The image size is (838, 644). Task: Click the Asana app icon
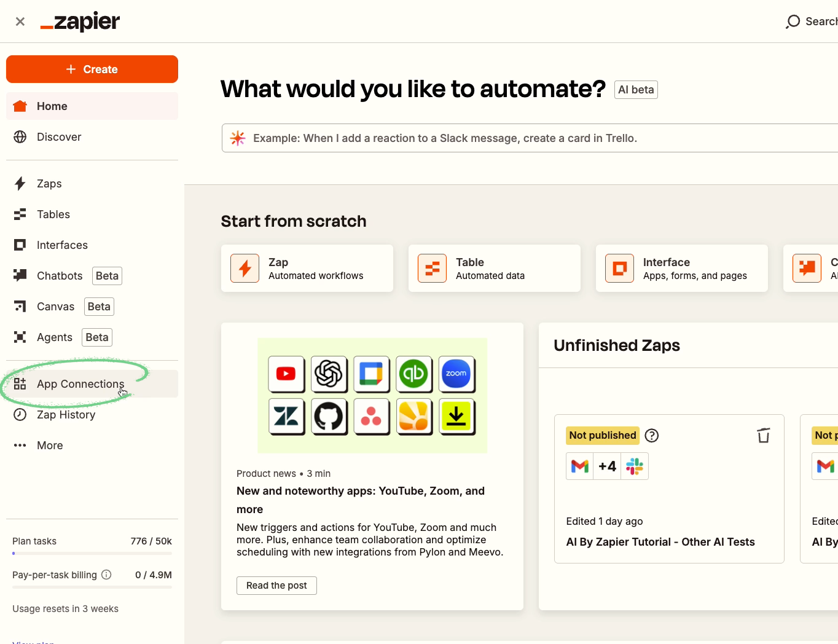pyautogui.click(x=371, y=417)
